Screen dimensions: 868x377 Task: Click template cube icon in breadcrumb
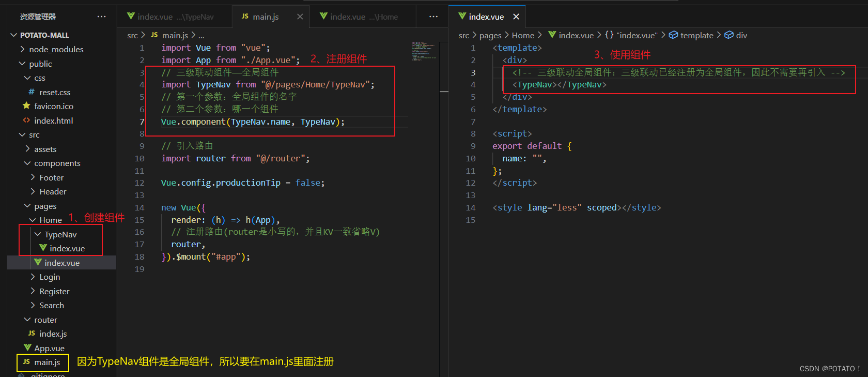673,35
